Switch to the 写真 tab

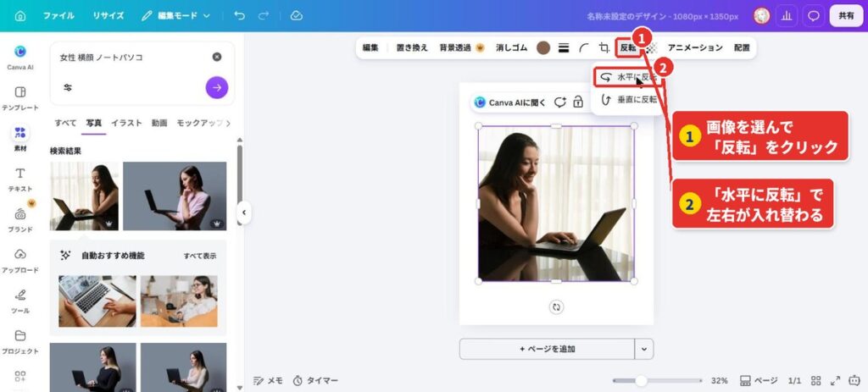93,123
